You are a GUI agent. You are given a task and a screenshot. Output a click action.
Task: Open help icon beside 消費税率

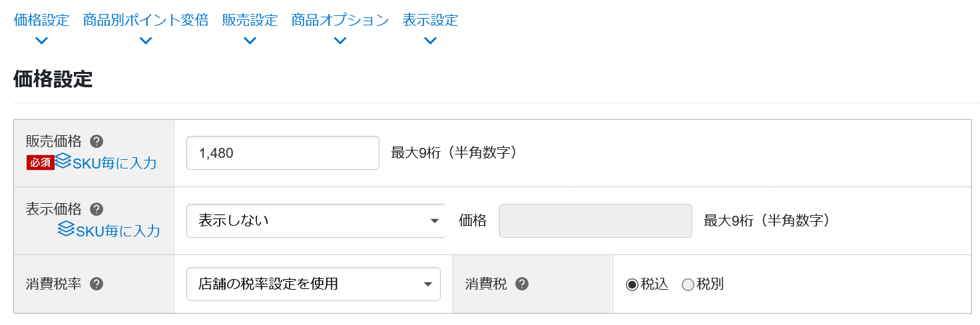(x=97, y=284)
